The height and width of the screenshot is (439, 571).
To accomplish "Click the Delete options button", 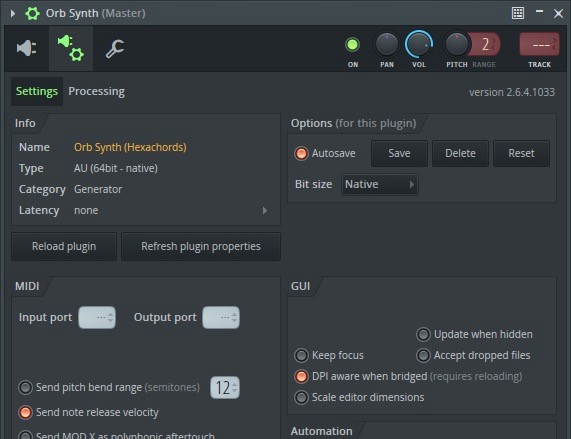I will point(460,153).
